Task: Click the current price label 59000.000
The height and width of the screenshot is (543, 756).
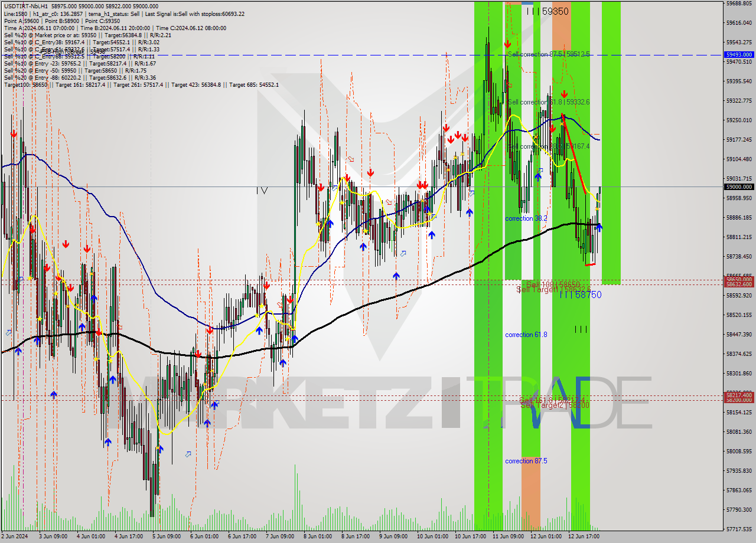Action: [x=739, y=187]
